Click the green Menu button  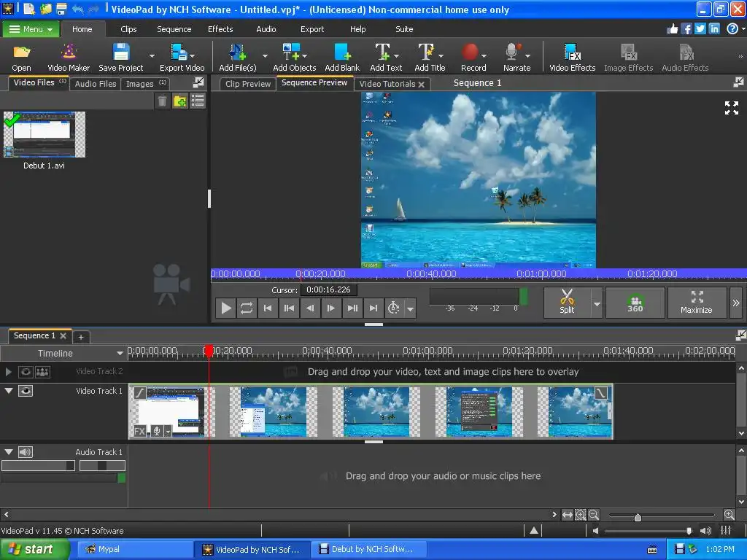pos(31,29)
